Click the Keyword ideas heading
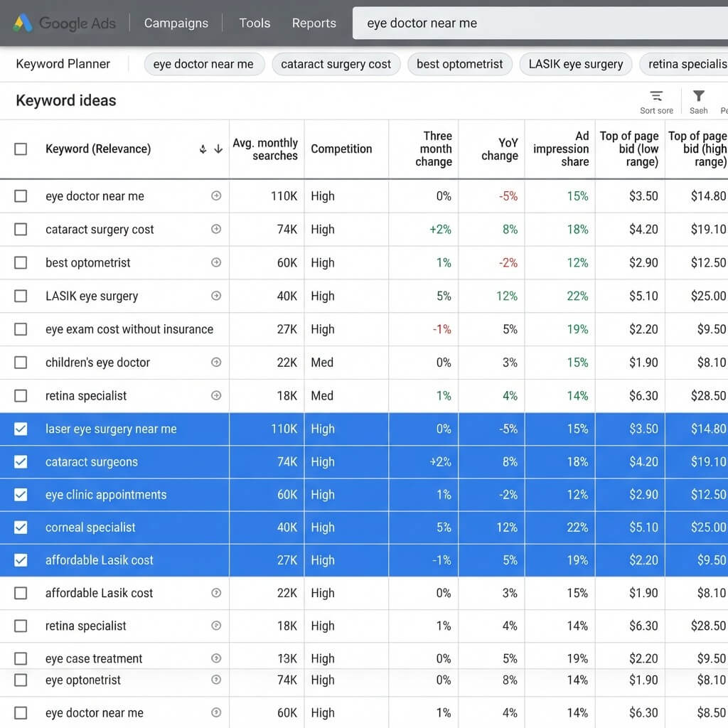 66,100
